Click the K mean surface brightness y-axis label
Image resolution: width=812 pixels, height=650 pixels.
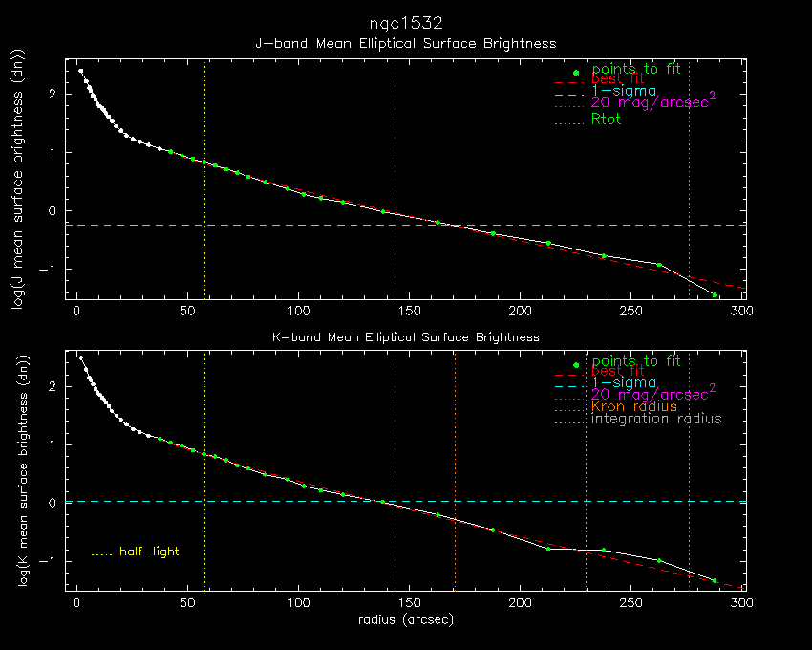click(x=42, y=472)
